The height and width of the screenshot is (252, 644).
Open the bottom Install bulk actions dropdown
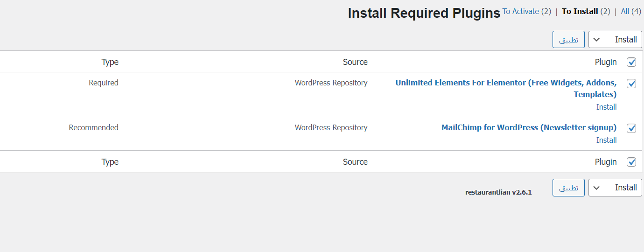pos(615,188)
